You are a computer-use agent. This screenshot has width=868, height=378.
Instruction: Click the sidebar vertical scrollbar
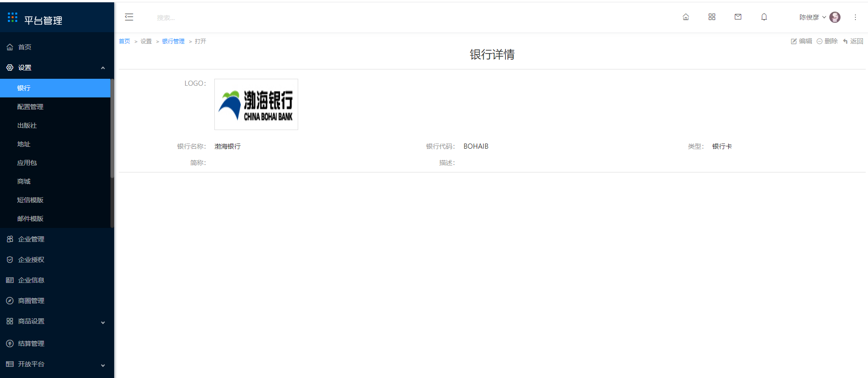tap(112, 128)
